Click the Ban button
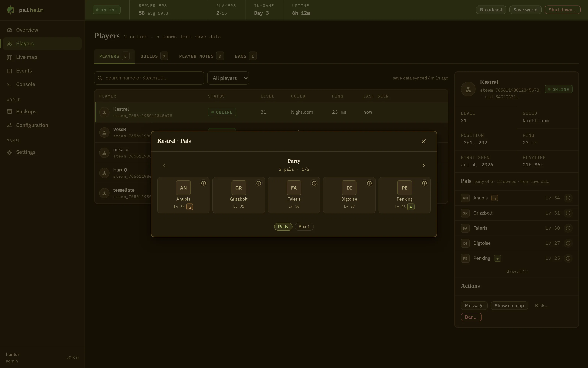Screen dimensions: 588x368 (x=471, y=317)
